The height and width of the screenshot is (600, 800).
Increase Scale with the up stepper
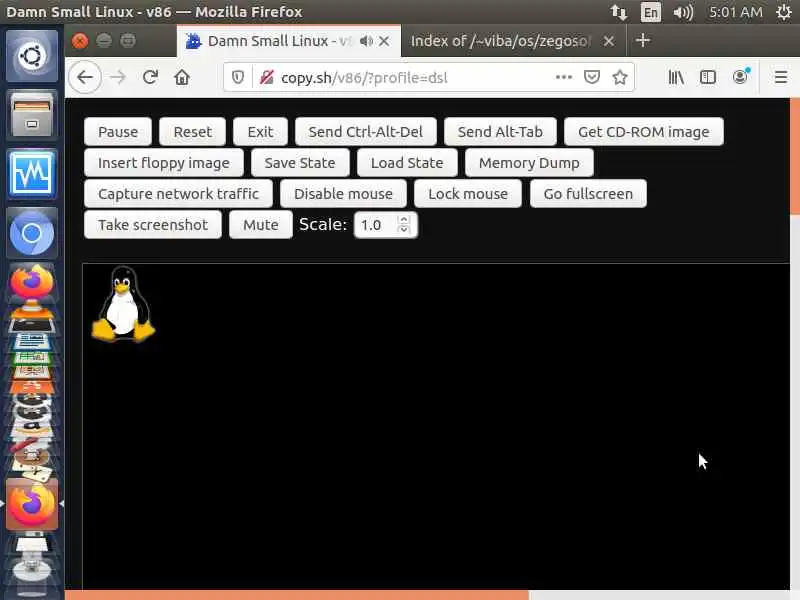(404, 219)
